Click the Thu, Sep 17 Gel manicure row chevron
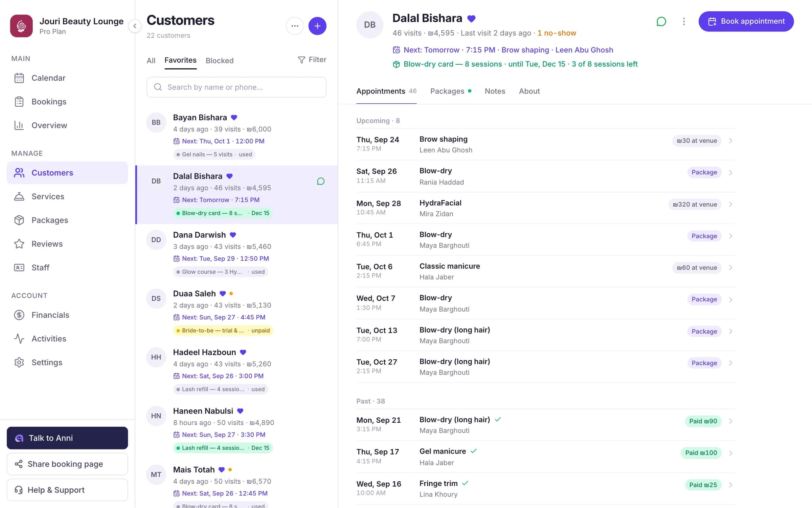The width and height of the screenshot is (812, 508). (731, 453)
